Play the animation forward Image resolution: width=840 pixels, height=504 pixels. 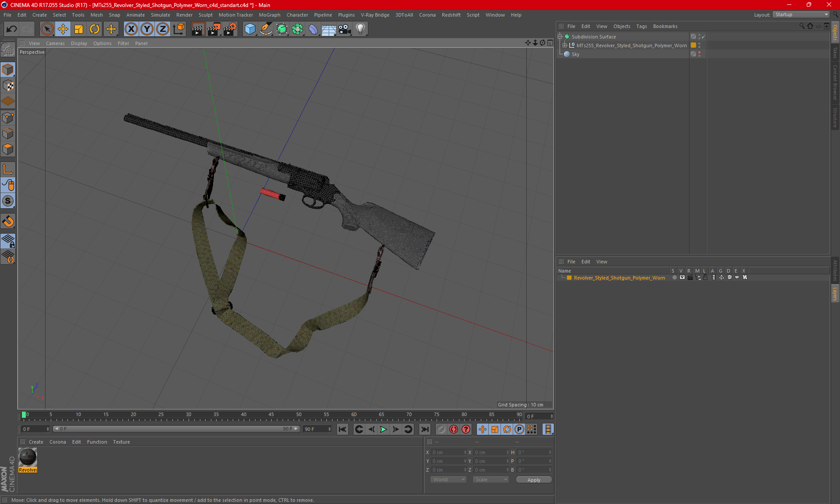(x=383, y=429)
